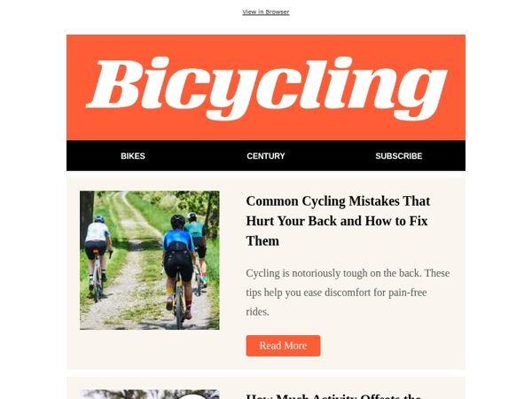Click the "rides." last description line
This screenshot has height=399, width=532.
click(x=258, y=312)
